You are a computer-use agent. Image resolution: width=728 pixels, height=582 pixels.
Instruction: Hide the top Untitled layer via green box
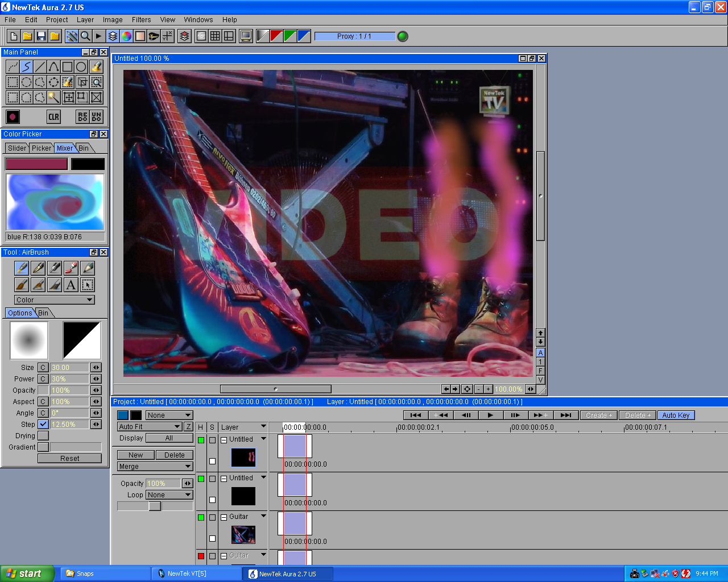(201, 440)
